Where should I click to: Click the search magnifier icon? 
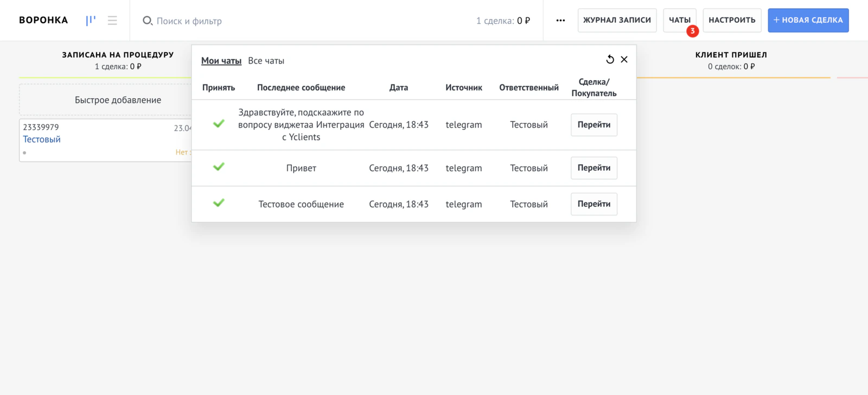click(147, 21)
